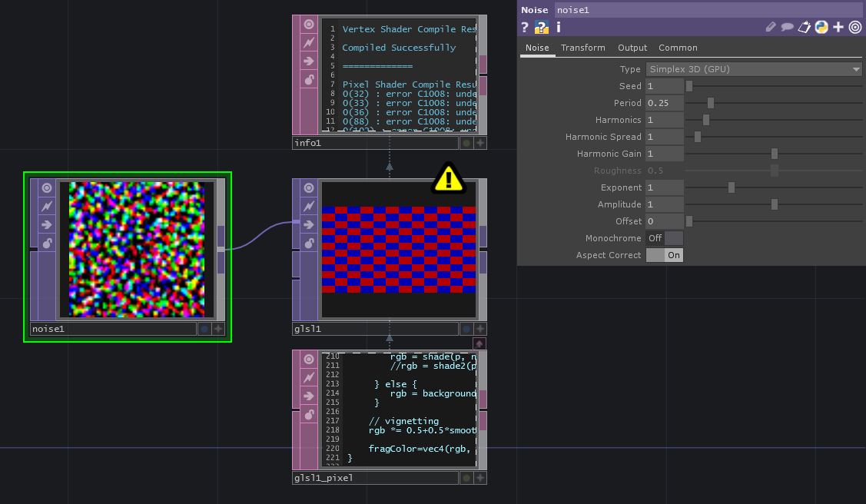Screen dimensions: 866x504
Task: Switch to the Transform tab
Action: click(x=582, y=48)
